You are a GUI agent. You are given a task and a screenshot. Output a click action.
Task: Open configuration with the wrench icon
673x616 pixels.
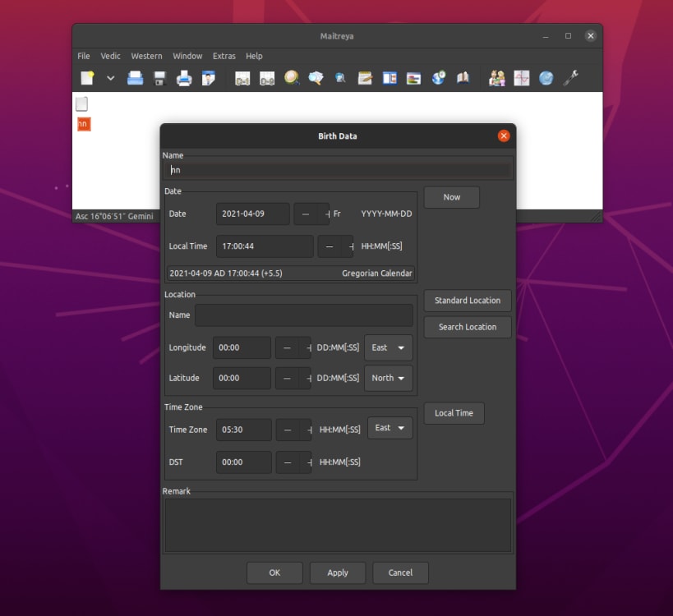[x=570, y=78]
